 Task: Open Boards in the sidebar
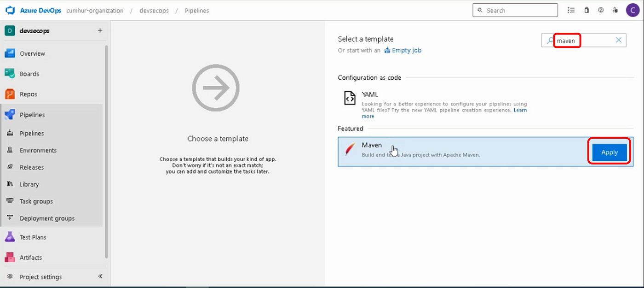pos(29,74)
